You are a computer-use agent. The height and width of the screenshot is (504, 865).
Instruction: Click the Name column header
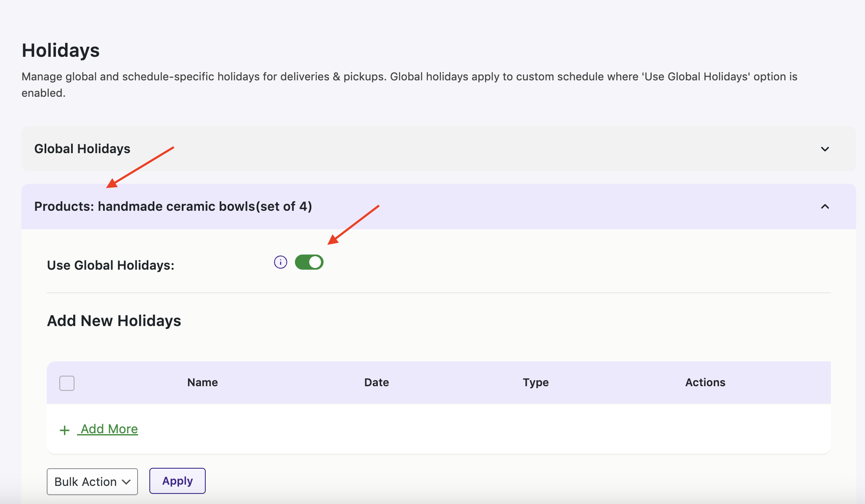(202, 382)
